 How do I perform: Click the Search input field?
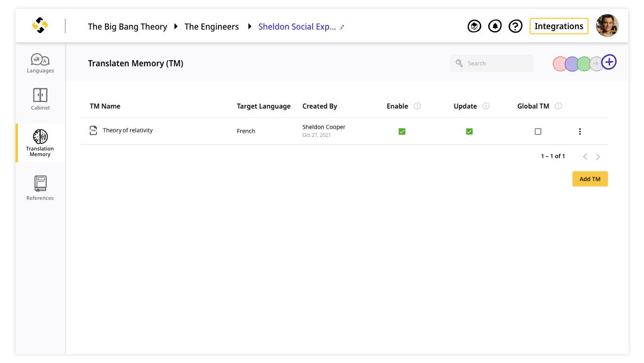491,63
